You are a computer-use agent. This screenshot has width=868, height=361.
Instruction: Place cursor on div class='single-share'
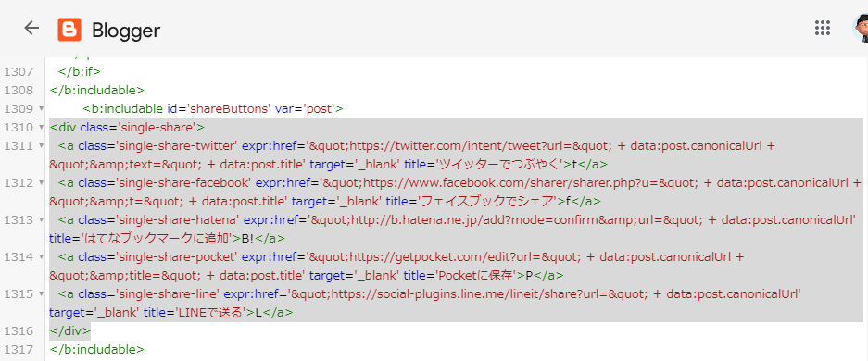click(127, 128)
